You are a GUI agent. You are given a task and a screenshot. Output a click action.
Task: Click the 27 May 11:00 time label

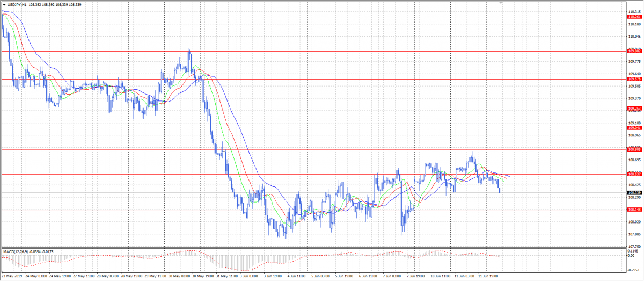(83, 277)
